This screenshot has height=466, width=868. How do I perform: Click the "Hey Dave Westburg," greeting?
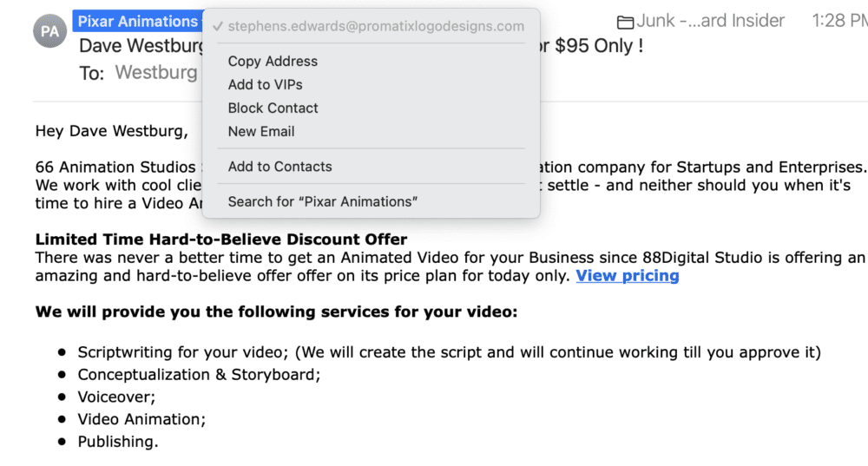point(111,131)
